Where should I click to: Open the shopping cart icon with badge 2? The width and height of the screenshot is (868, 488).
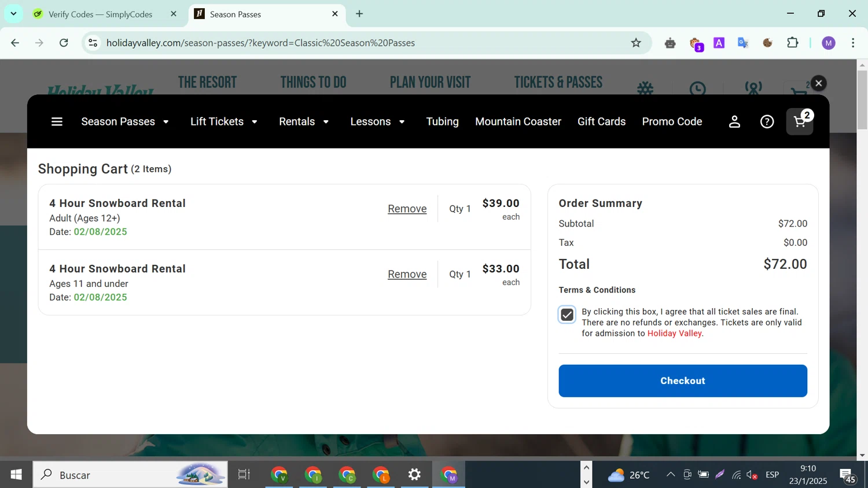pos(800,121)
